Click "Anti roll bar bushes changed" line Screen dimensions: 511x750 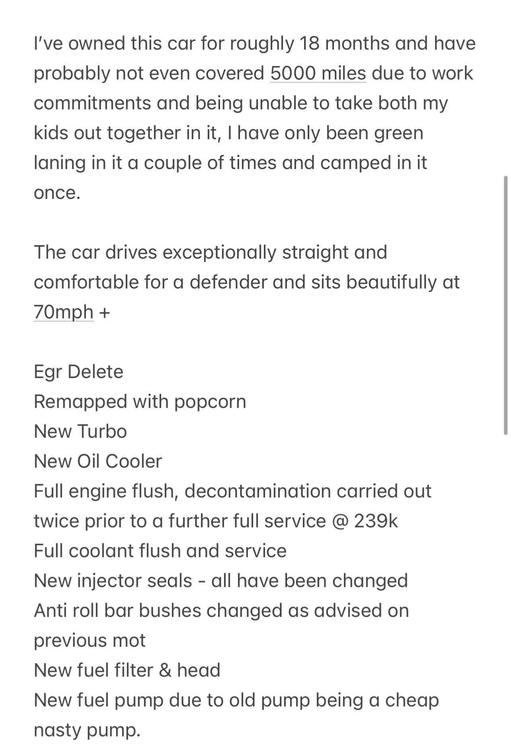coord(221,611)
